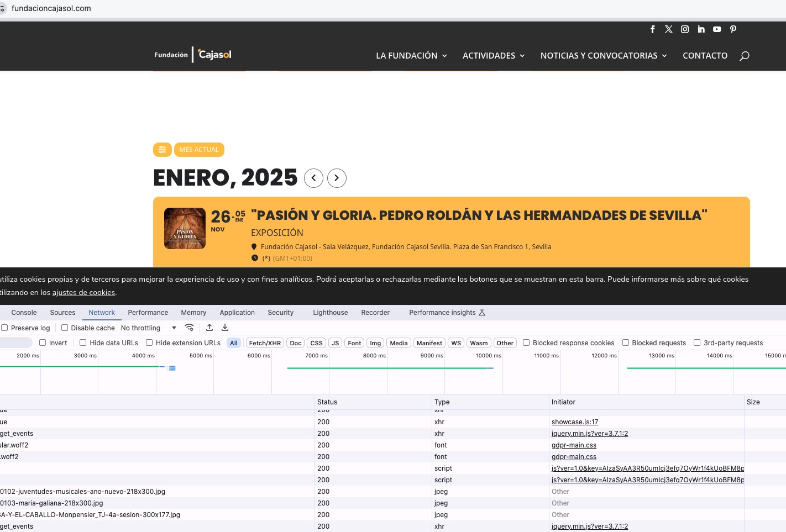Switch to the Memory tab
Image resolution: width=786 pixels, height=532 pixels.
click(193, 313)
